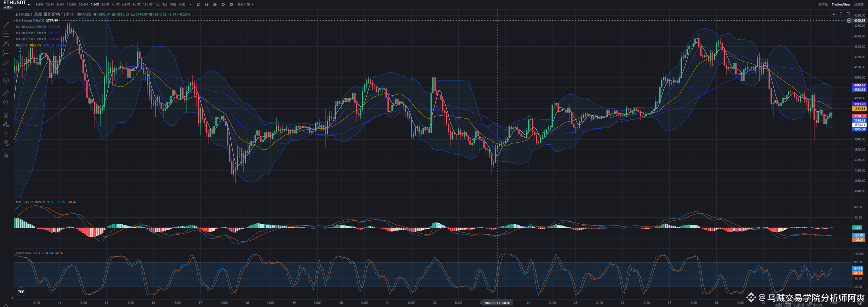Screen dimensions: 868x307
Task: Switch to 2小时 interval
Action: [x=105, y=4]
